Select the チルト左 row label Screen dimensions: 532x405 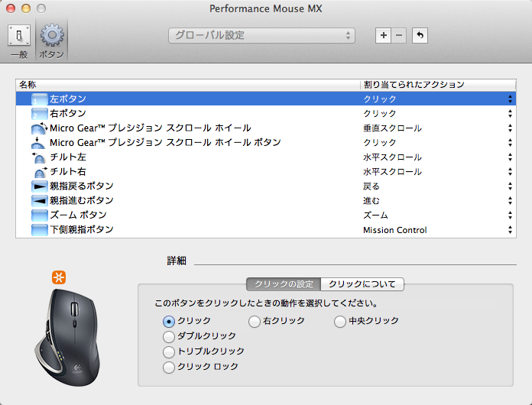coord(68,157)
